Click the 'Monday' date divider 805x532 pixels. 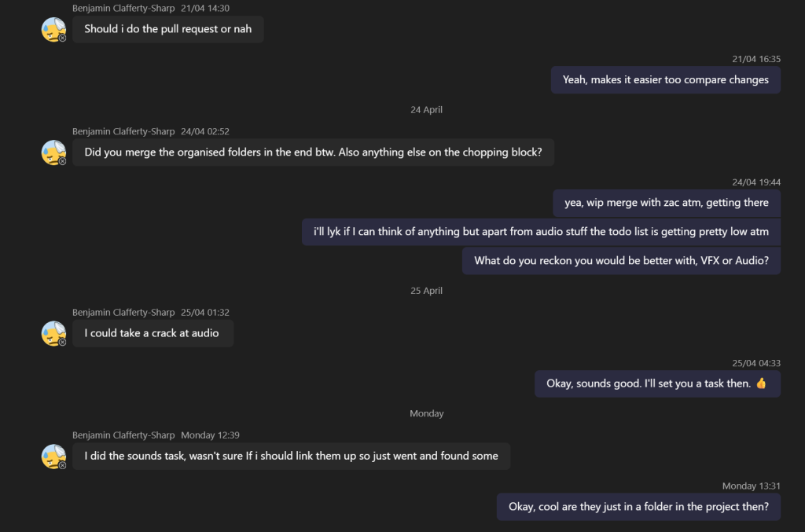click(426, 413)
